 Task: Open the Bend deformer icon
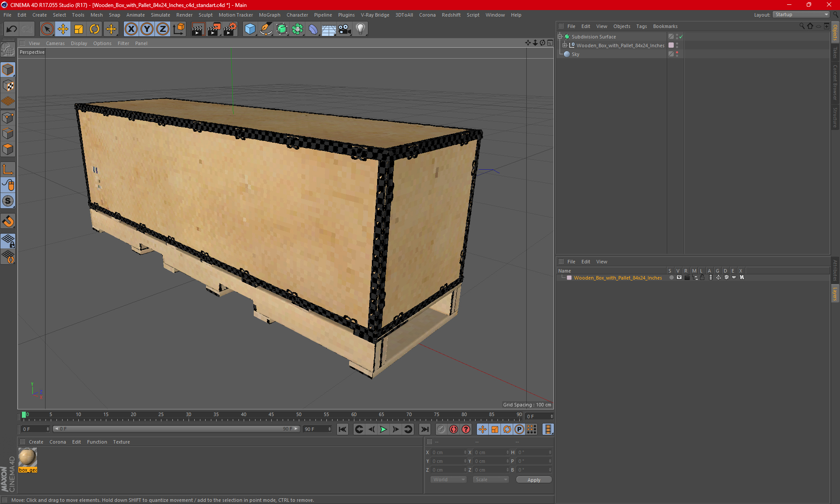pos(313,29)
